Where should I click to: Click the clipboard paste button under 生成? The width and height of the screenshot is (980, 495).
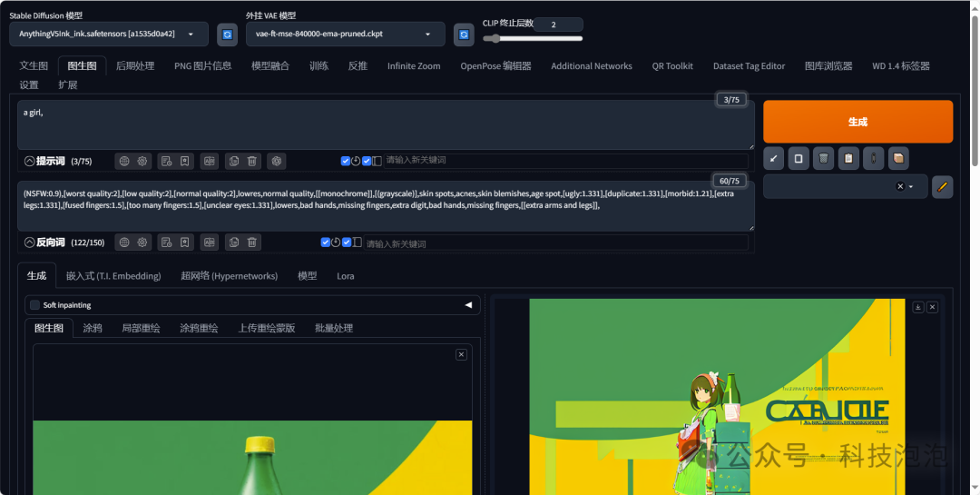pos(848,158)
